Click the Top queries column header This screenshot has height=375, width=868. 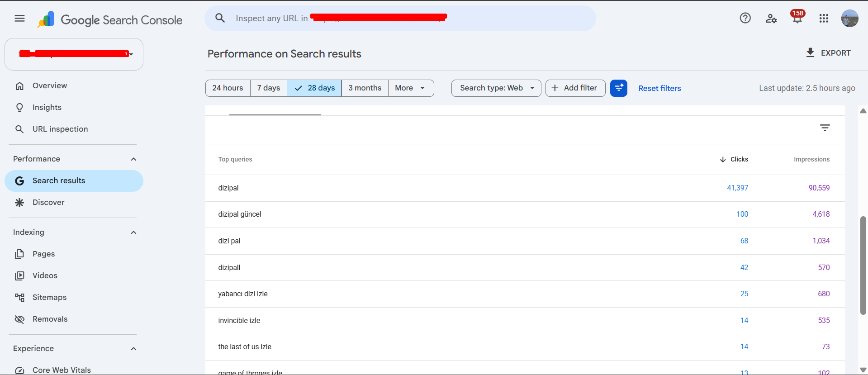pos(235,159)
